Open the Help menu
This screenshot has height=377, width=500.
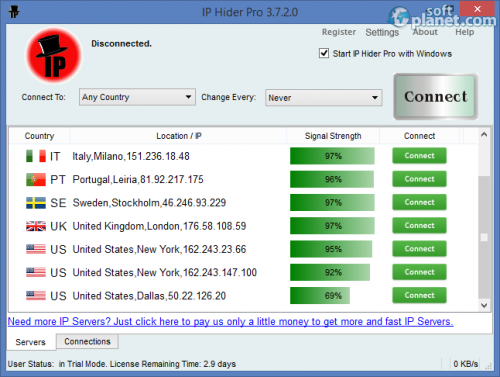[x=465, y=32]
